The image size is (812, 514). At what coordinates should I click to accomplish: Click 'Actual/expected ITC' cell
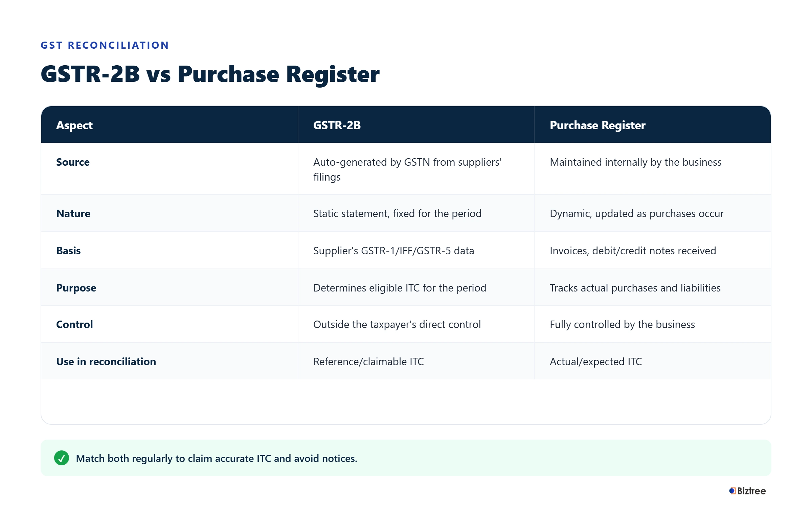tap(652, 361)
